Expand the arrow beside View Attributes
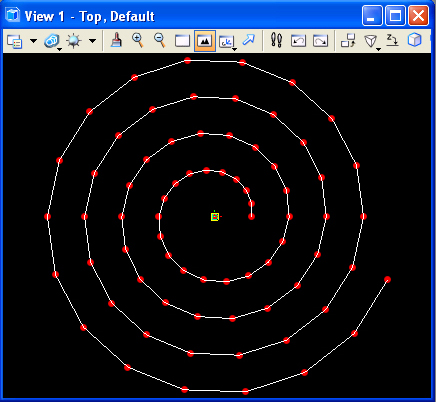 tap(33, 41)
